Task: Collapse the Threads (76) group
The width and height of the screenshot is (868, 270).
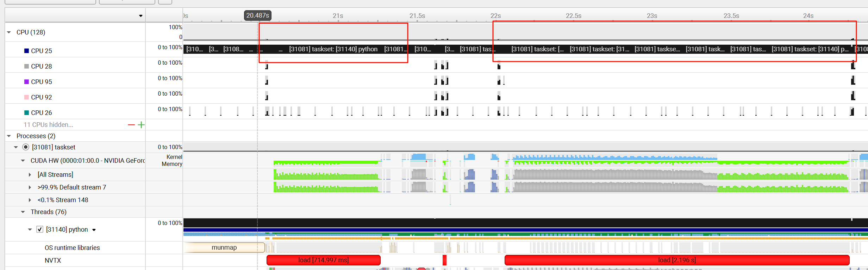Action: (x=23, y=212)
